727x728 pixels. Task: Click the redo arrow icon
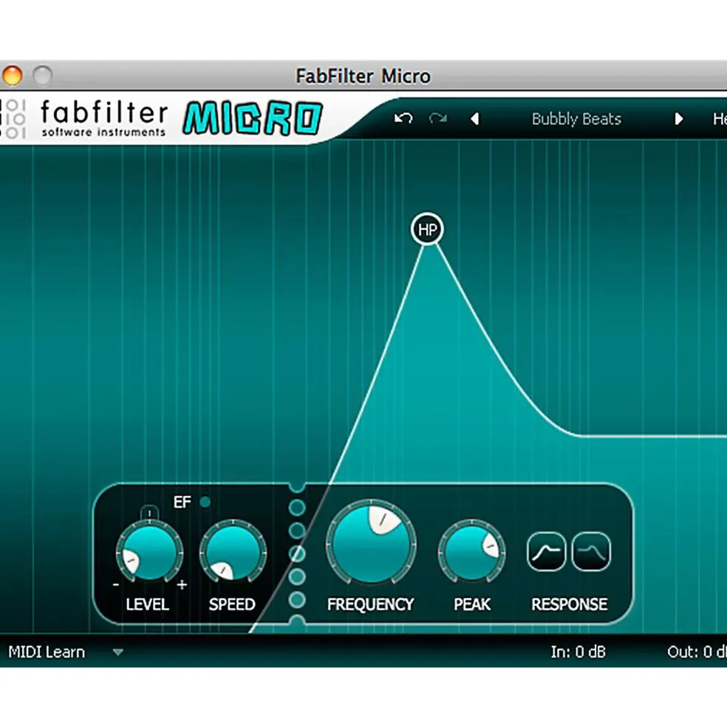438,119
